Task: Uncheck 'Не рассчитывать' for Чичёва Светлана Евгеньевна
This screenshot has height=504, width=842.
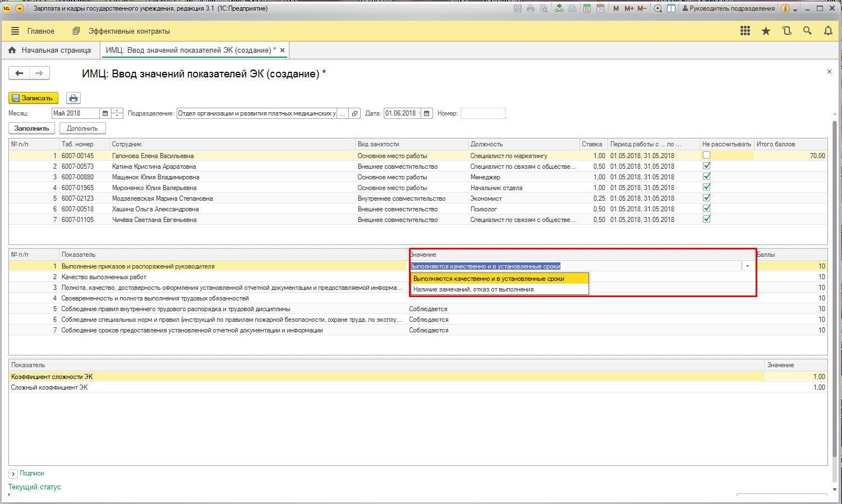Action: click(706, 219)
